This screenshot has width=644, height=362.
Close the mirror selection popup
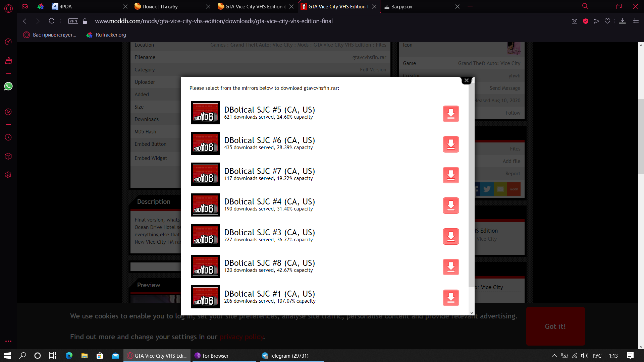tap(466, 80)
